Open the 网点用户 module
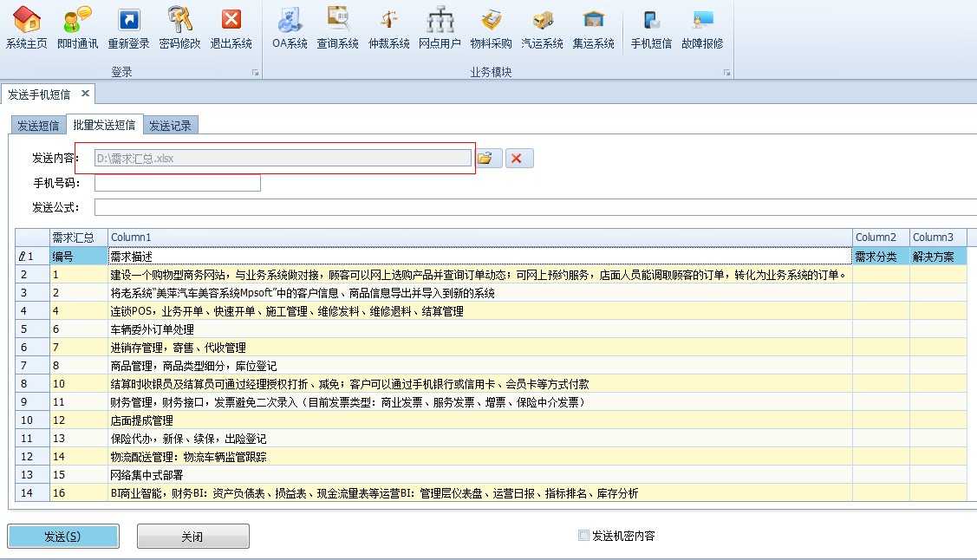Viewport: 977px width, 560px height. pyautogui.click(x=440, y=28)
